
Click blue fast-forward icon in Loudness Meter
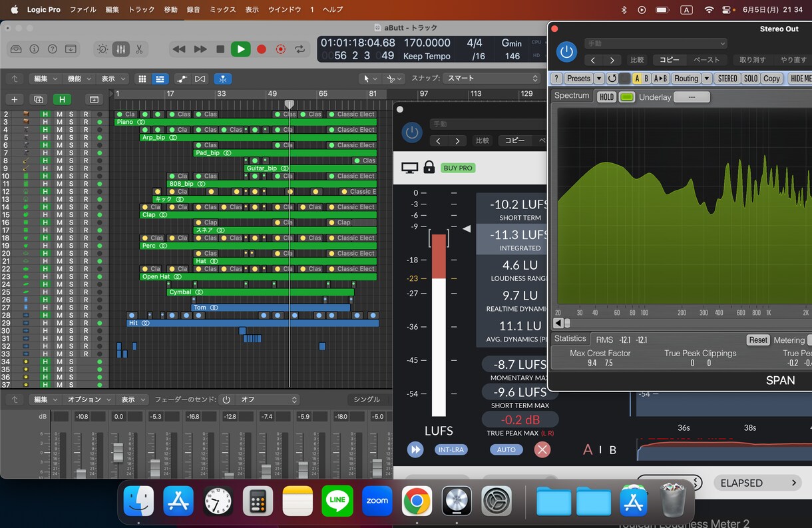point(415,449)
